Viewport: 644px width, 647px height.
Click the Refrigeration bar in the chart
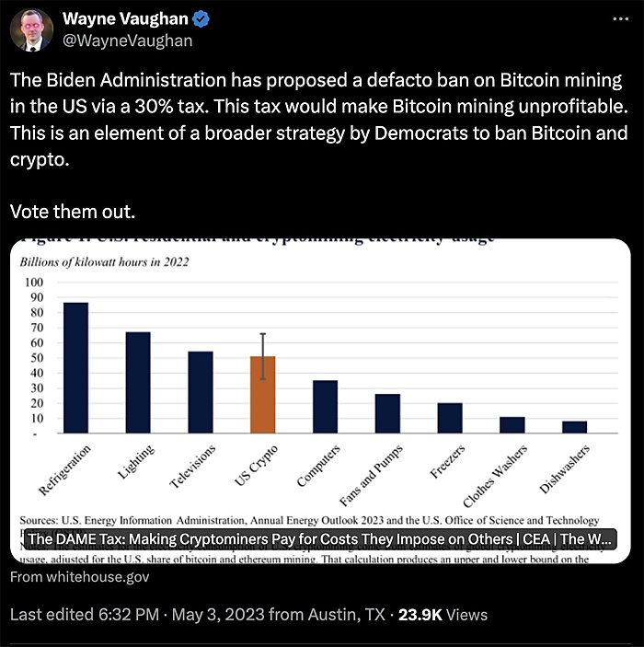click(x=75, y=367)
